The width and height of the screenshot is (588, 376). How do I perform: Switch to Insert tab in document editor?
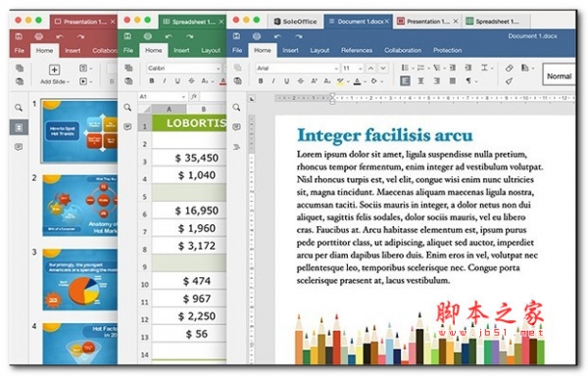(x=290, y=50)
